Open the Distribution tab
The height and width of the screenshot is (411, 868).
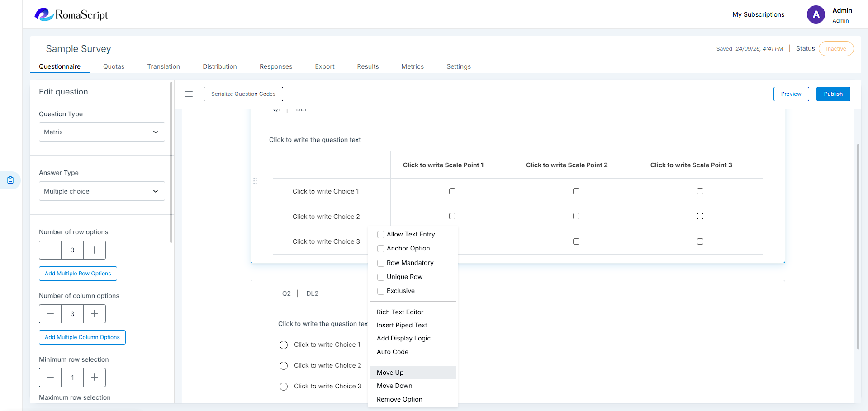pos(220,66)
